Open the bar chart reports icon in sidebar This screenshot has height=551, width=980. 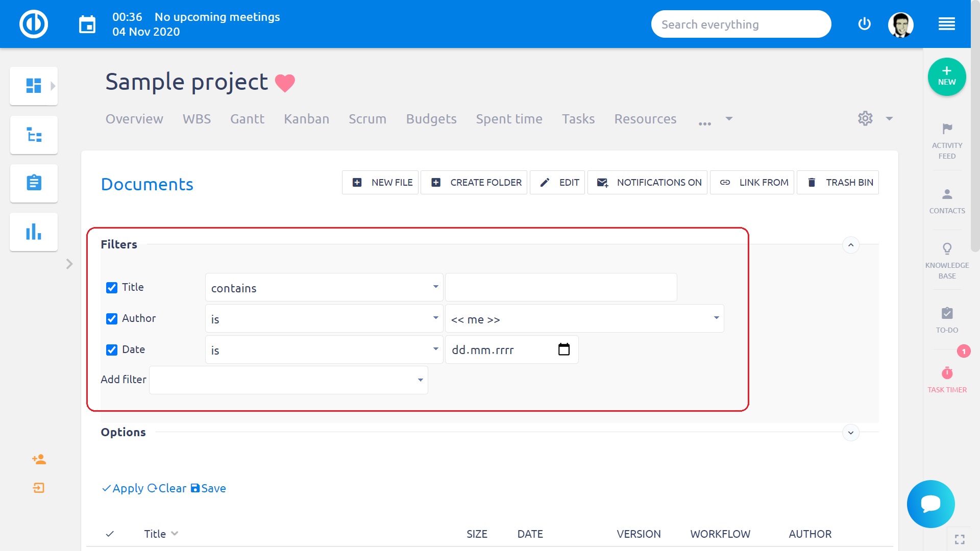click(x=34, y=232)
